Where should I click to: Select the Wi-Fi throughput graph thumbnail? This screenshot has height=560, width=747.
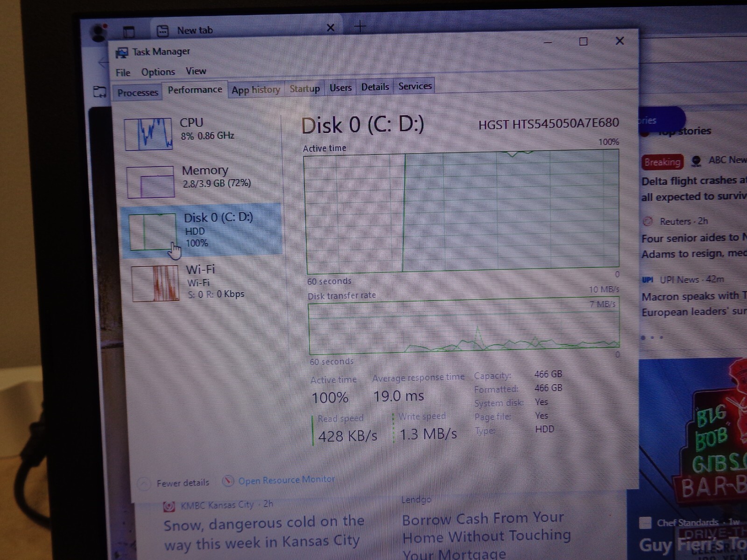tap(155, 283)
